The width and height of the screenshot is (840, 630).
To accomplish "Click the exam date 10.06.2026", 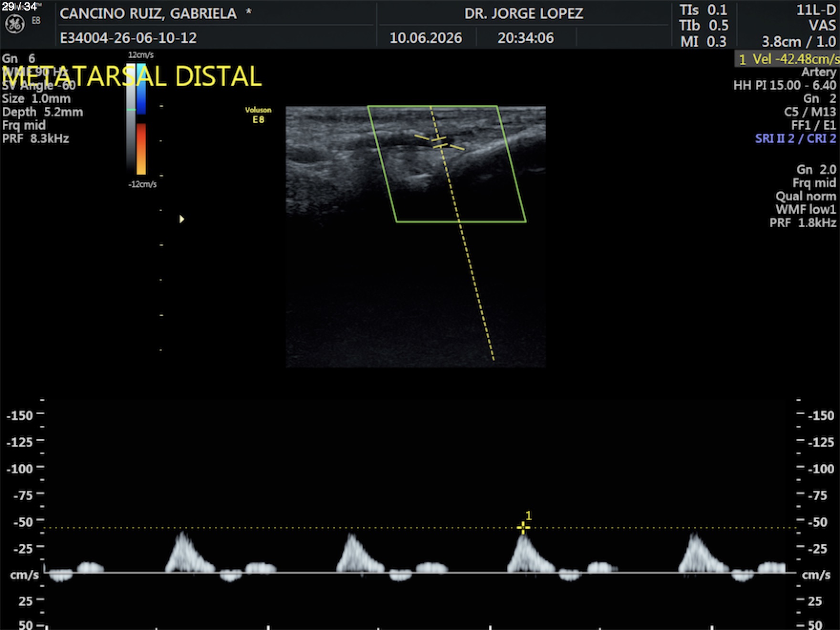I will click(x=426, y=38).
